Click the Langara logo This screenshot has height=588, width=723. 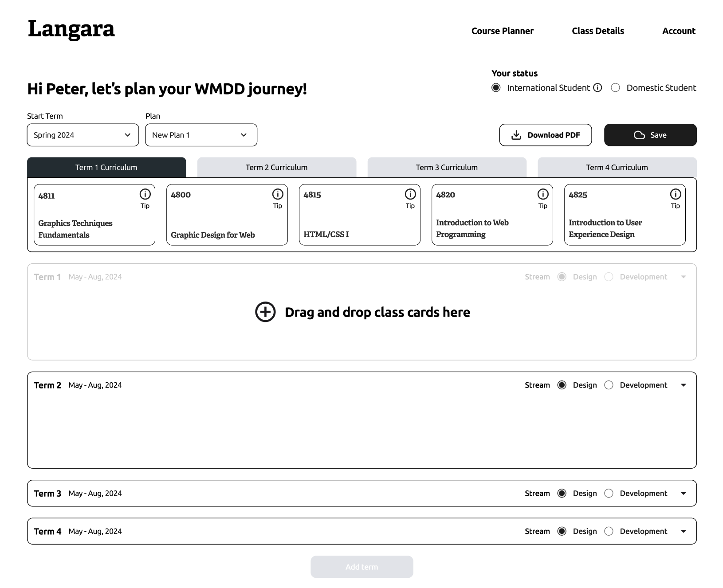click(71, 29)
